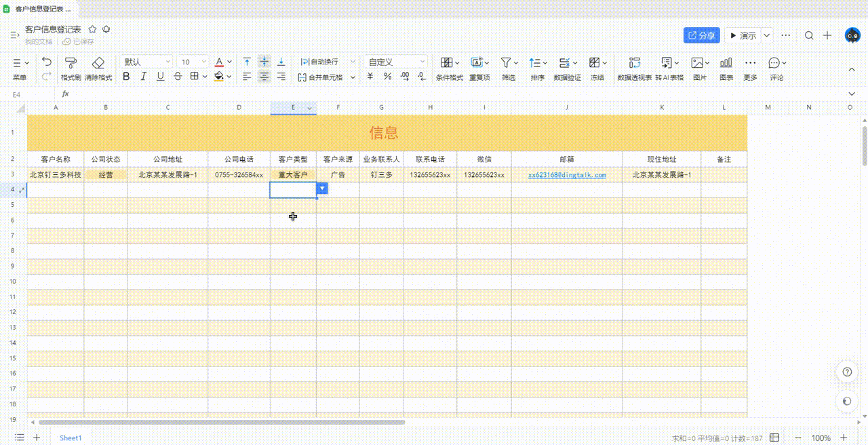Open the sheet list icon

click(x=19, y=438)
